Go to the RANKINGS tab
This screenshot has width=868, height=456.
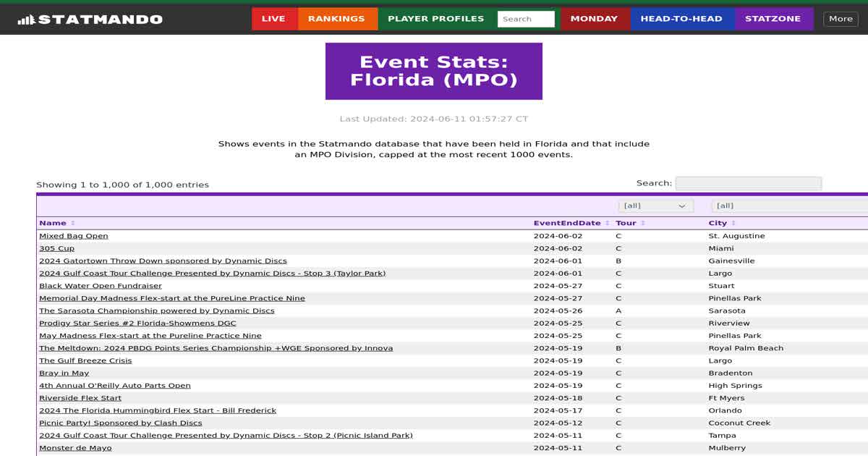pos(337,18)
